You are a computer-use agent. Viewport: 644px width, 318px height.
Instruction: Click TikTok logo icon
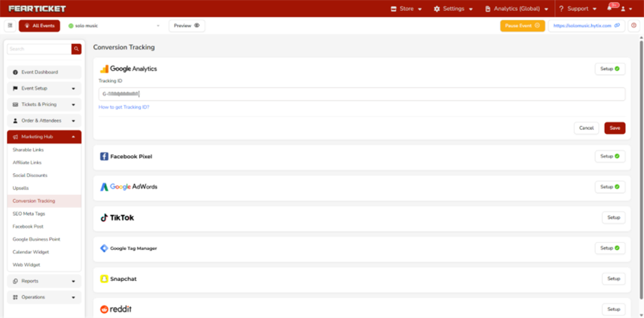(104, 218)
